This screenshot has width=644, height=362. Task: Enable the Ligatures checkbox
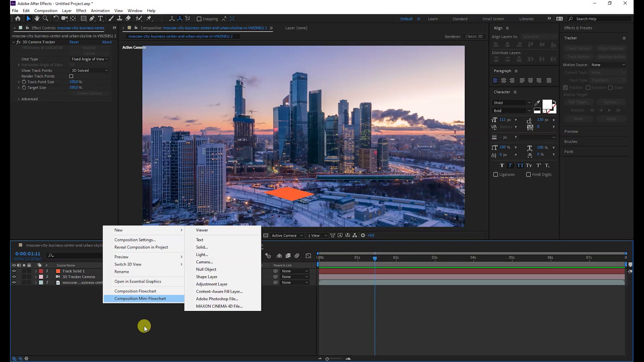pos(495,175)
